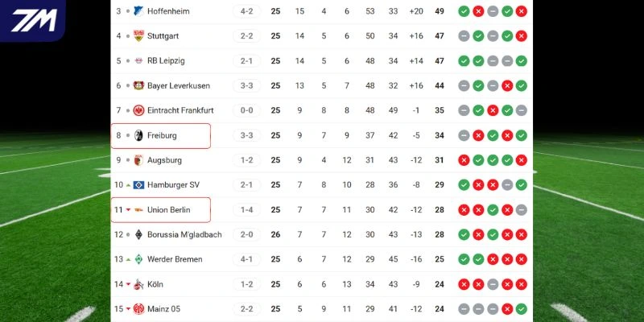The width and height of the screenshot is (644, 322).
Task: Click the Eintracht Frankfurt club crest
Action: (x=138, y=110)
